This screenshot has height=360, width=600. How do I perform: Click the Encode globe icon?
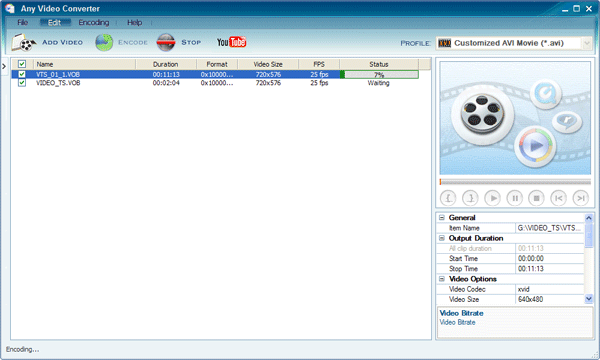tap(104, 42)
